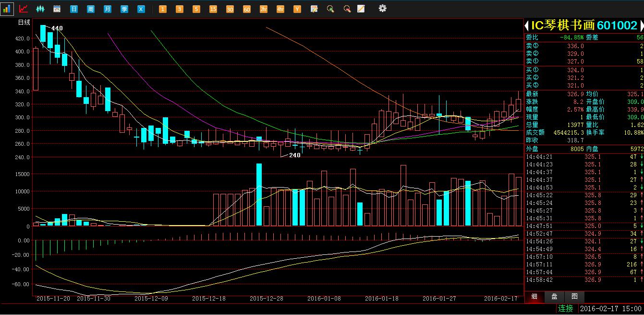Image resolution: width=644 pixels, height=315 pixels.
Task: Click the orange Y interval button
Action: [x=297, y=9]
